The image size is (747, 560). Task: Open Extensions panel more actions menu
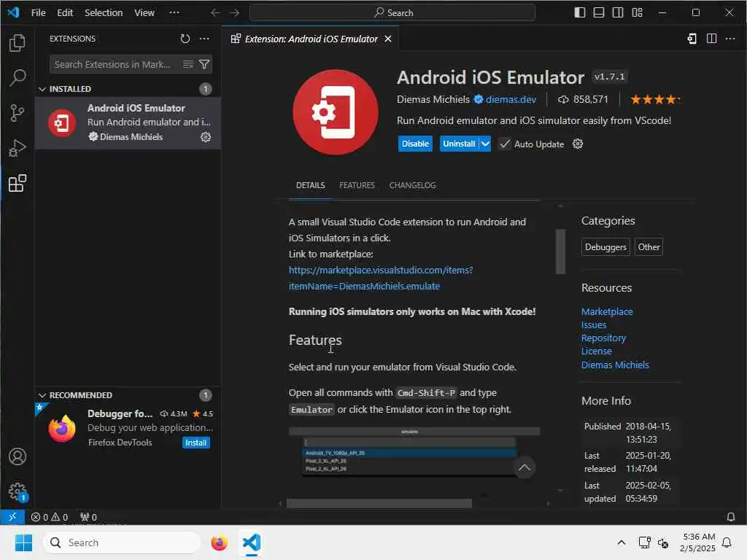pyautogui.click(x=204, y=39)
